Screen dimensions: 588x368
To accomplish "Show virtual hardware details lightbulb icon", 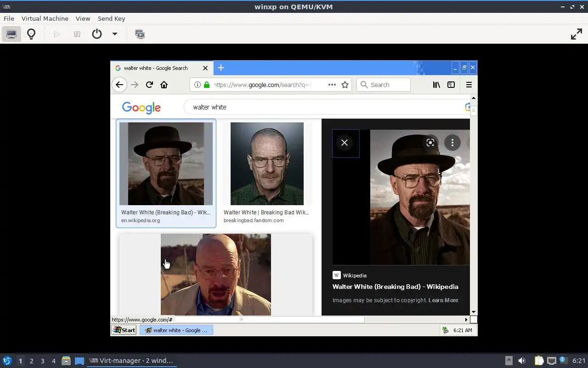I will 31,34.
